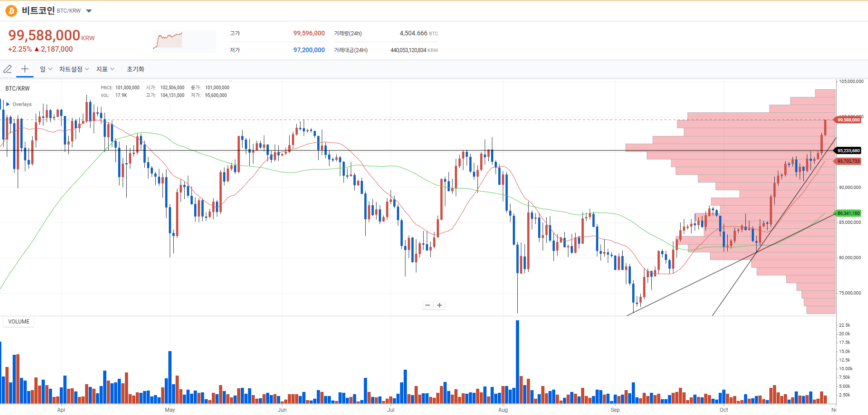Screen dimensions: 868x415
Task: Click the Aug label on time axis
Action: click(503, 410)
